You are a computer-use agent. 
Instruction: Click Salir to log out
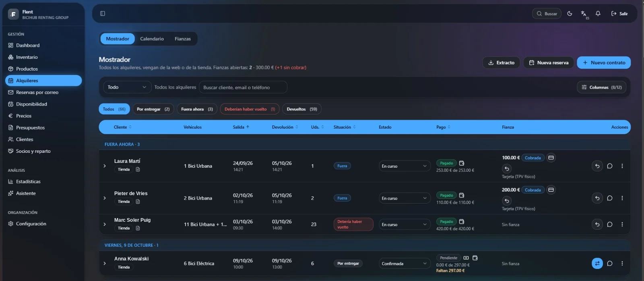click(619, 14)
